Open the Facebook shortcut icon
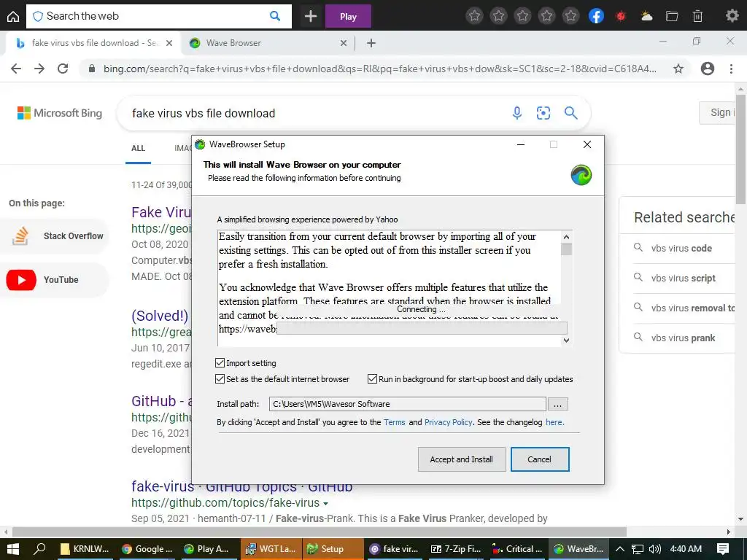Screen dimensions: 747x560 pos(596,16)
